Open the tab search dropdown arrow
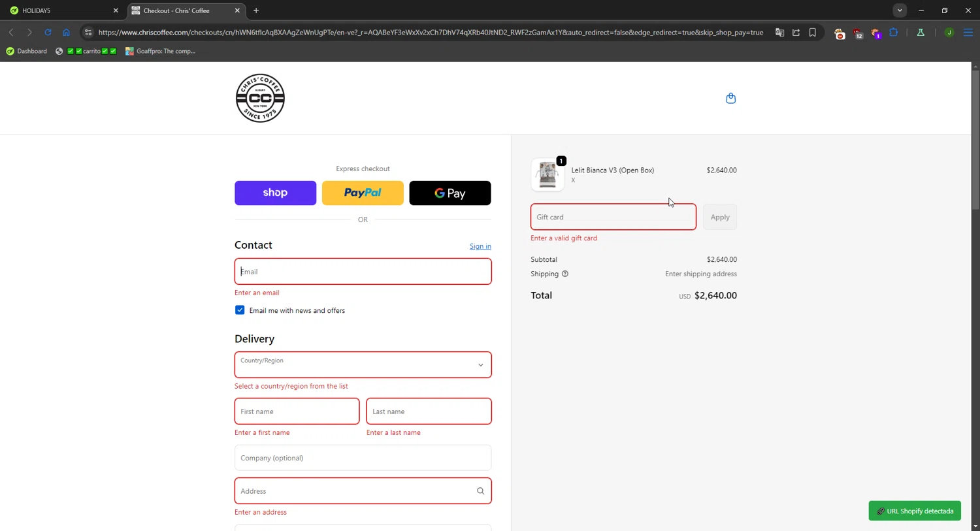The width and height of the screenshot is (980, 531). [x=900, y=10]
